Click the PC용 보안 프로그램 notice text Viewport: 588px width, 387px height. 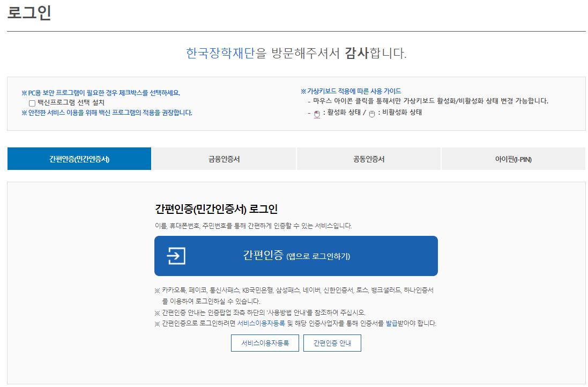coord(101,93)
